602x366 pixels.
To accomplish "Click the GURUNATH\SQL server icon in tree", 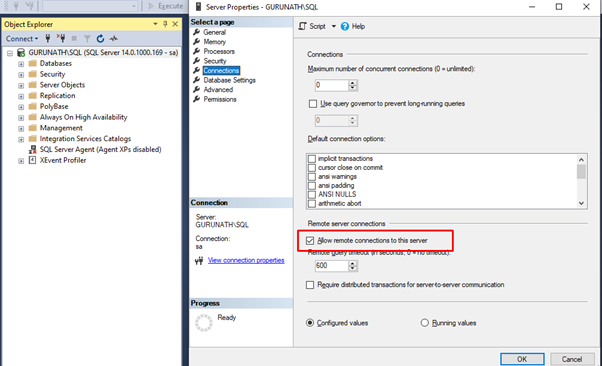I will [21, 53].
